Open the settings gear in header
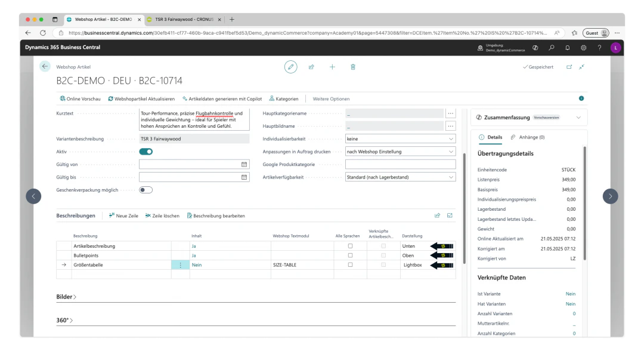 coord(583,48)
